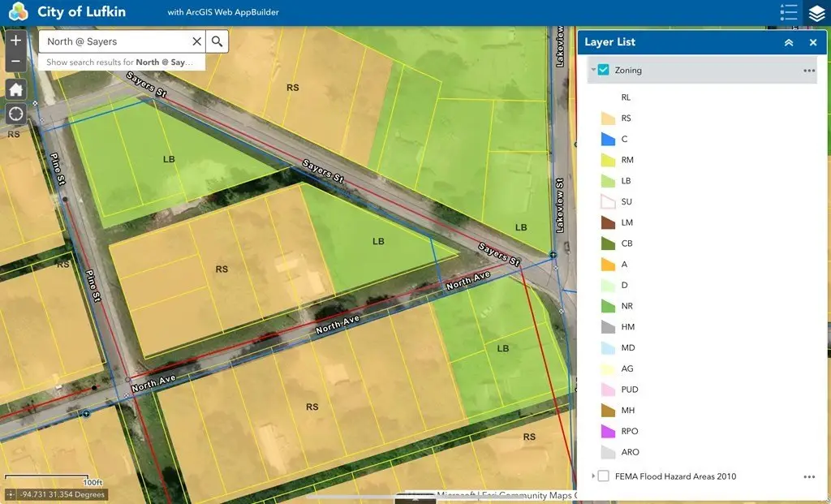Zoom in on the map
The width and height of the screenshot is (831, 504).
[15, 41]
